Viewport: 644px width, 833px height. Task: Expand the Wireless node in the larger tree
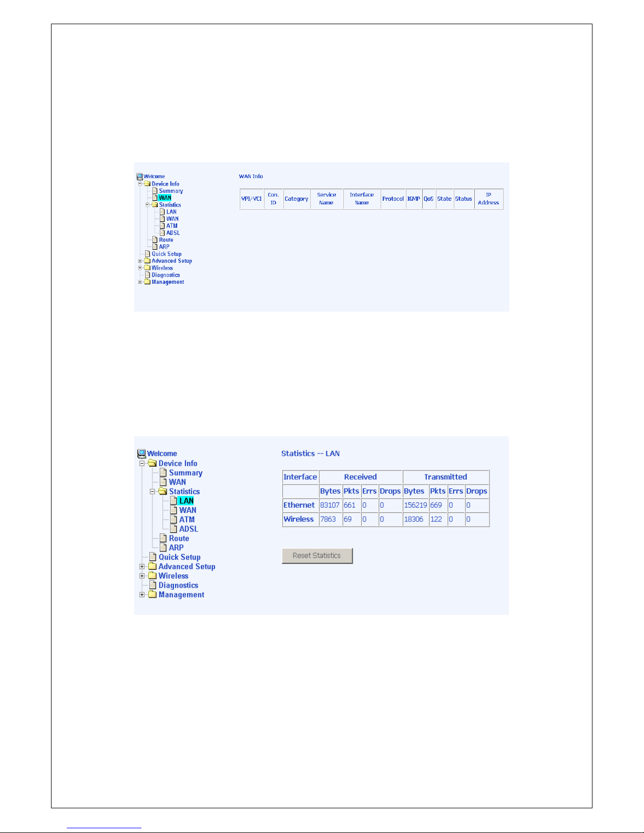pyautogui.click(x=142, y=576)
